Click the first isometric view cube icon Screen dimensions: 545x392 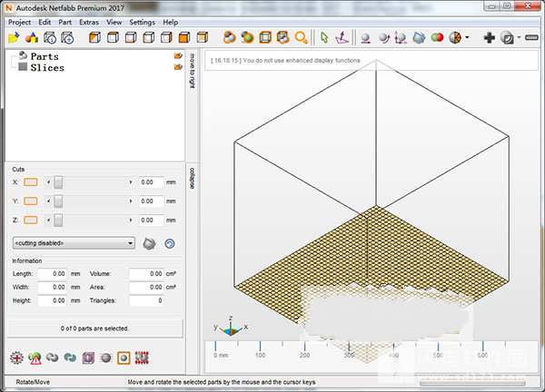(x=94, y=37)
